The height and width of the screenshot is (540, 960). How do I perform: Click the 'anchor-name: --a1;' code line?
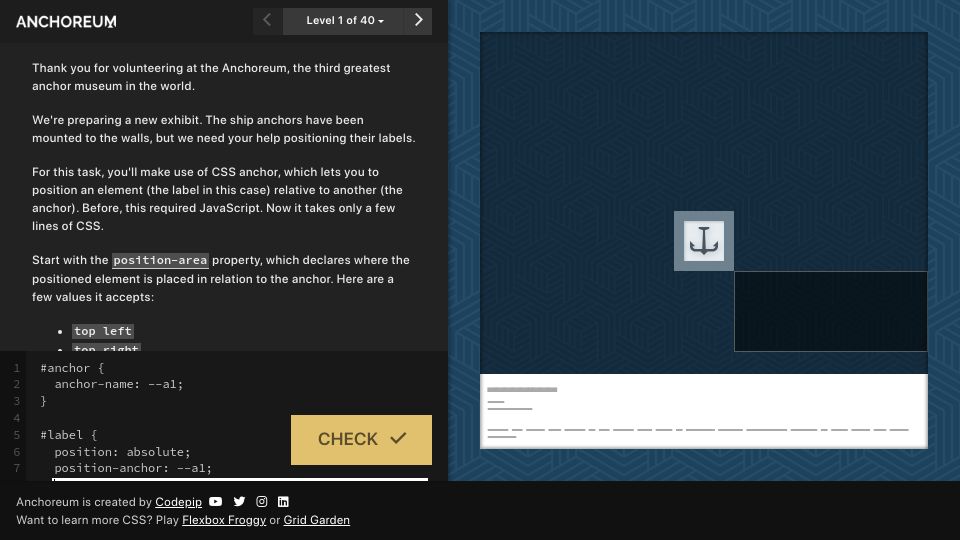point(119,384)
